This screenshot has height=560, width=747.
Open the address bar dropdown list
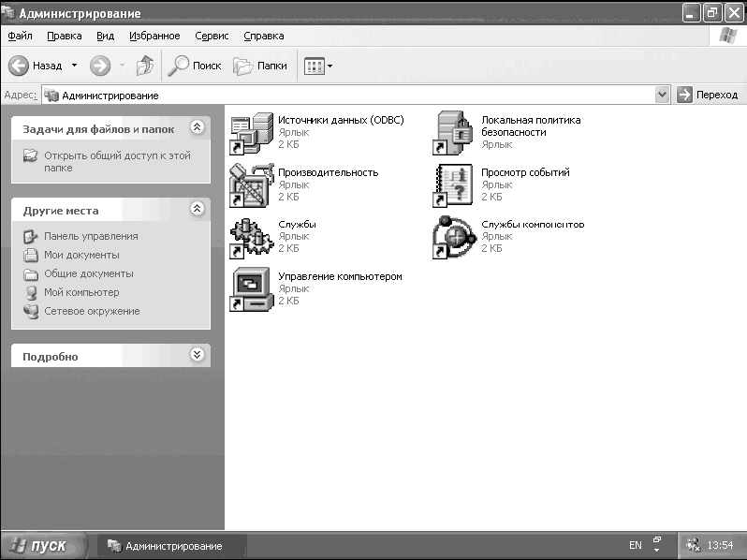(x=662, y=95)
